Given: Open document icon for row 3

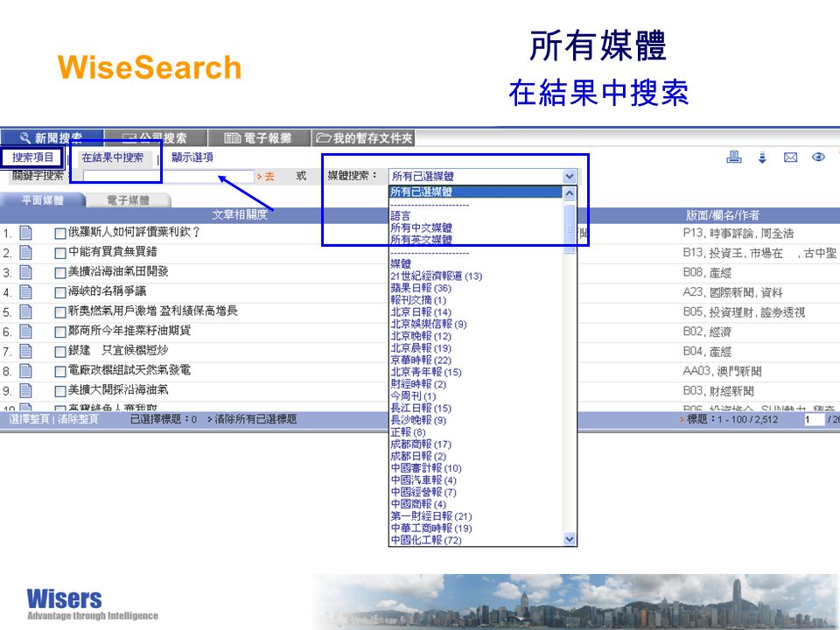Looking at the screenshot, I should pyautogui.click(x=25, y=272).
